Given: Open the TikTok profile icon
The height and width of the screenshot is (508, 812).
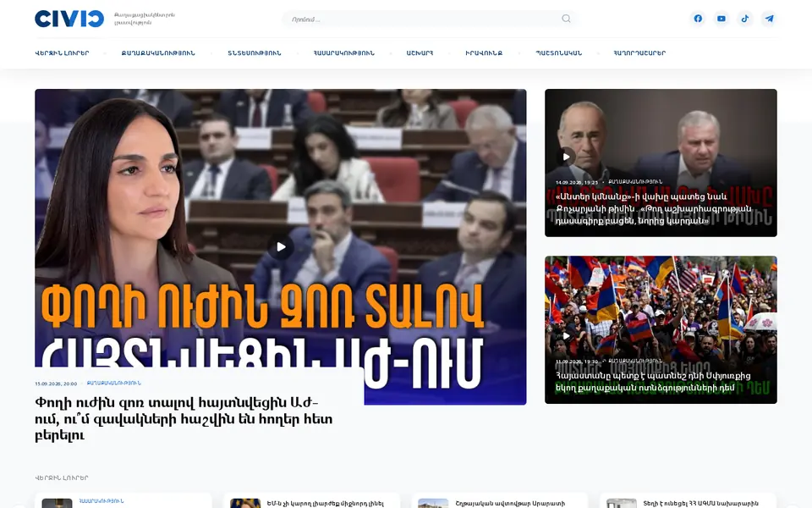Looking at the screenshot, I should (x=744, y=19).
